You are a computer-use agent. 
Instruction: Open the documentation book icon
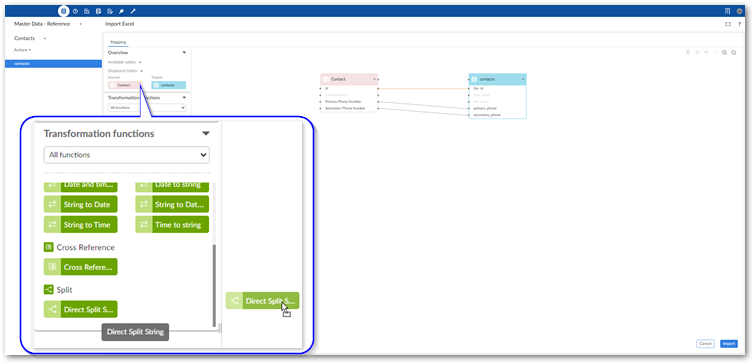point(727,11)
